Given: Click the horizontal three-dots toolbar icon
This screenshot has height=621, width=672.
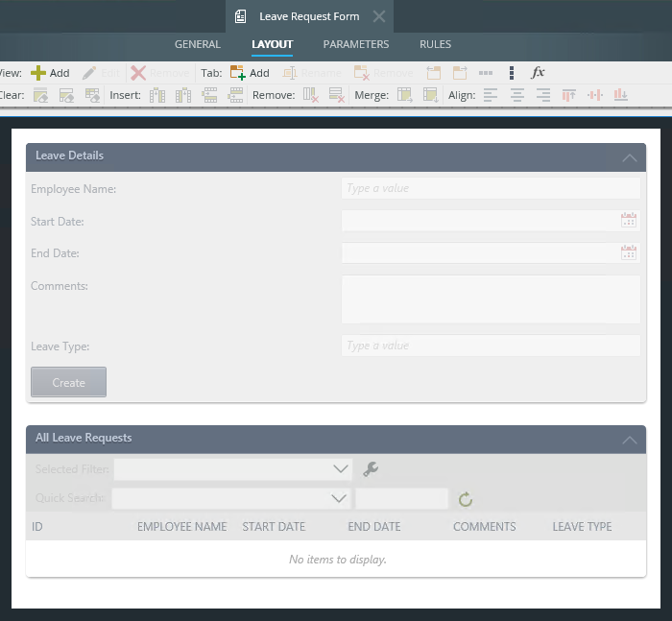Looking at the screenshot, I should (x=486, y=73).
